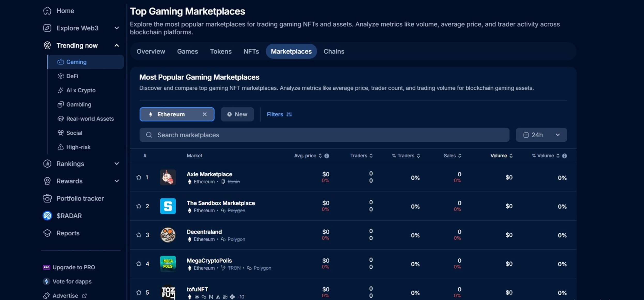
Task: Click the game controller icon next to Gaming
Action: point(61,62)
